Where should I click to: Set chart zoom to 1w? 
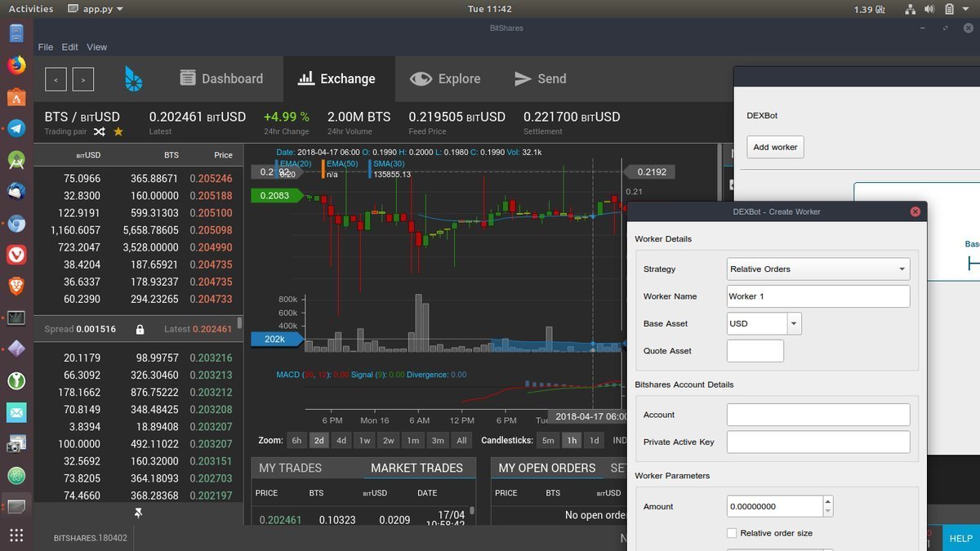coord(365,441)
